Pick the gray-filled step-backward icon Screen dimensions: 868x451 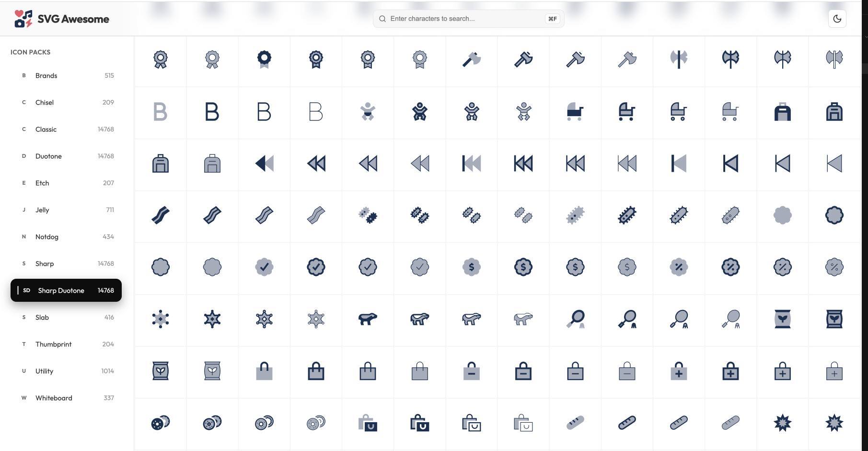pyautogui.click(x=679, y=164)
